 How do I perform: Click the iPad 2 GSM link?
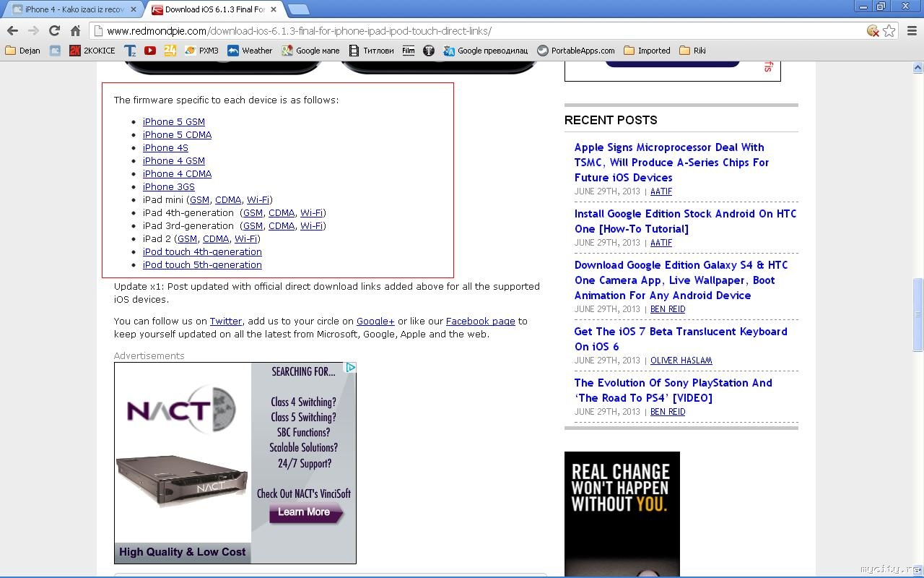point(187,239)
